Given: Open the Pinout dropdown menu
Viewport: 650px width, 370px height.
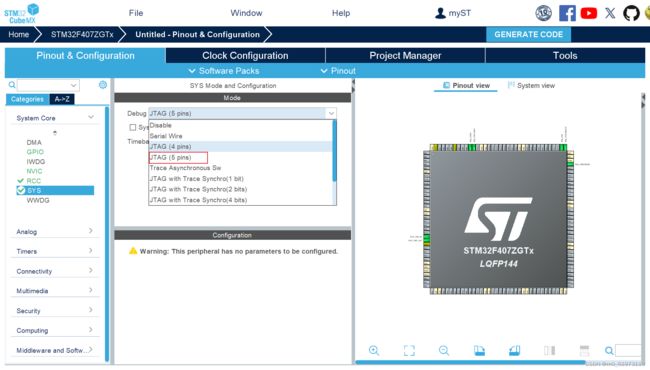Looking at the screenshot, I should point(338,71).
